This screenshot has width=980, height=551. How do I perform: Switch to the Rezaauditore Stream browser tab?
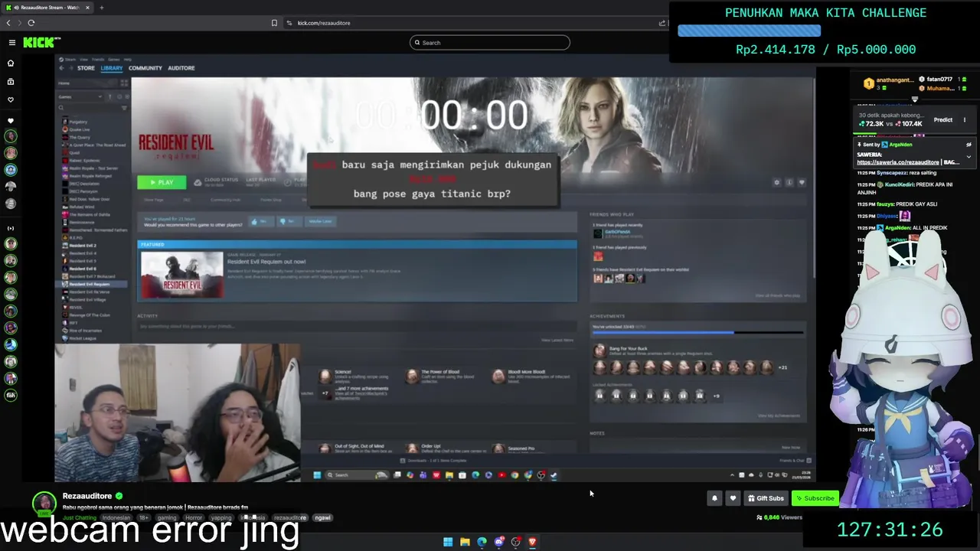47,8
